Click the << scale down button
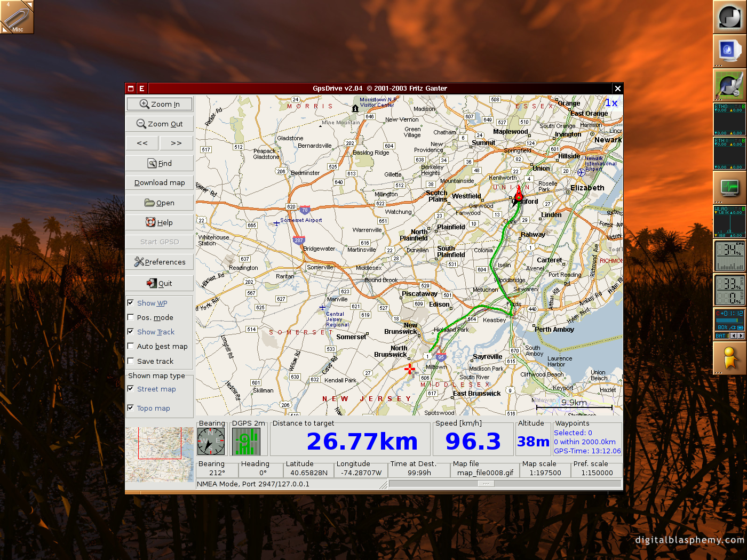Image resolution: width=747 pixels, height=560 pixels. point(142,143)
